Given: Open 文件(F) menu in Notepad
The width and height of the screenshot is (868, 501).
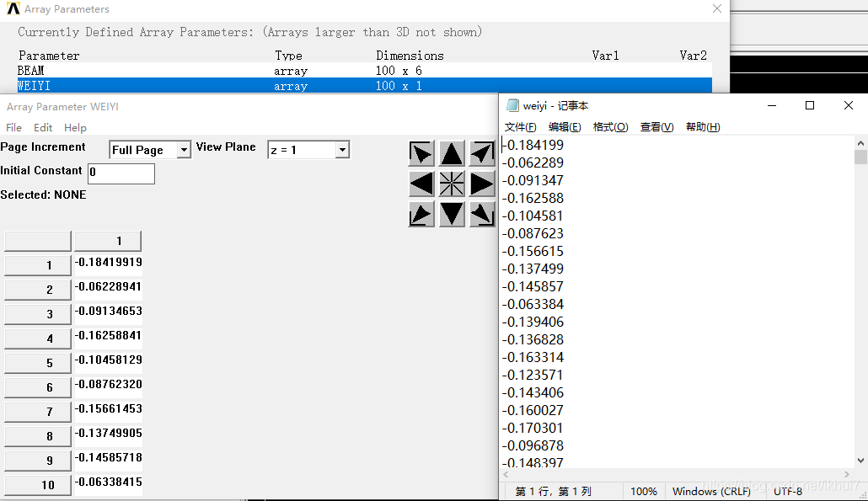Looking at the screenshot, I should pyautogui.click(x=520, y=127).
